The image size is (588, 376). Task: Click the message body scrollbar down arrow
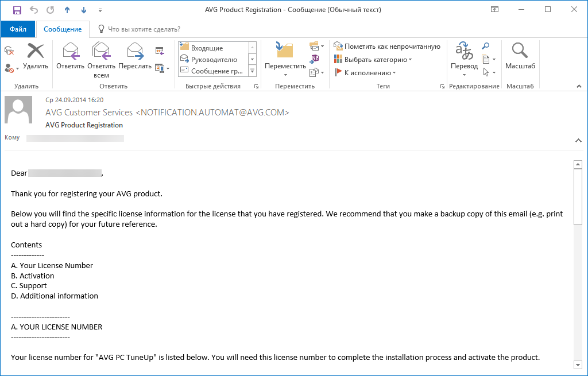click(x=578, y=365)
